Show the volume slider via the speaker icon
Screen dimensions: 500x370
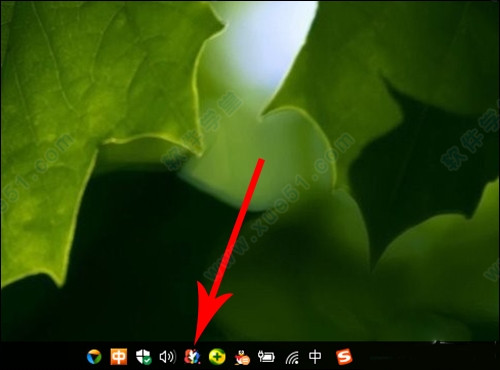(x=168, y=357)
